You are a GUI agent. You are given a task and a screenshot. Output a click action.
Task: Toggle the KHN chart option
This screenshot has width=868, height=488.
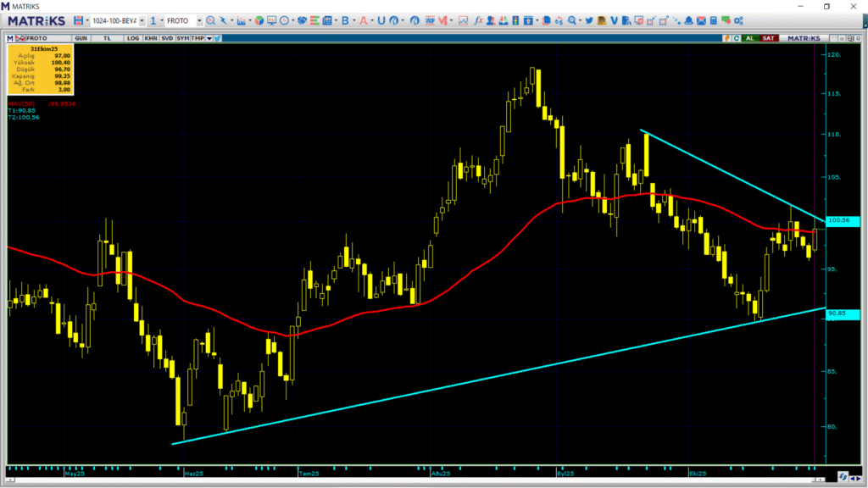pos(150,38)
